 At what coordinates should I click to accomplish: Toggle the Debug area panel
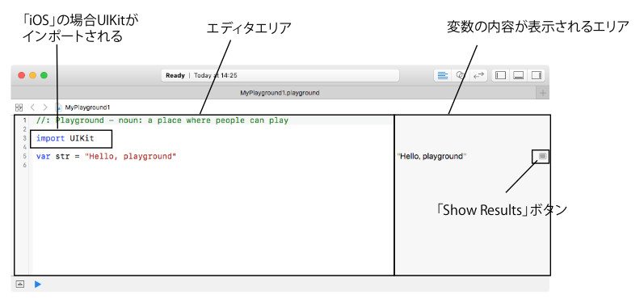(x=519, y=76)
